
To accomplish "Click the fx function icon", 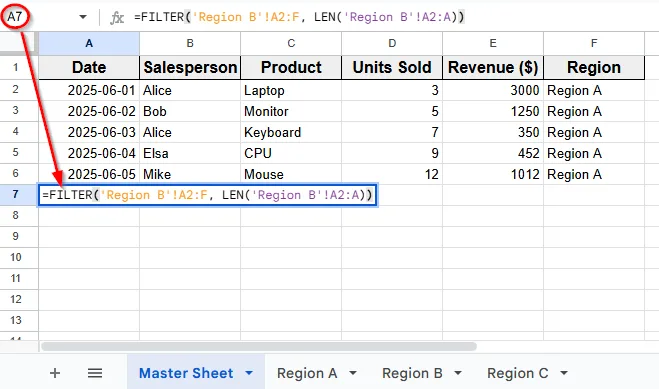I will 116,18.
